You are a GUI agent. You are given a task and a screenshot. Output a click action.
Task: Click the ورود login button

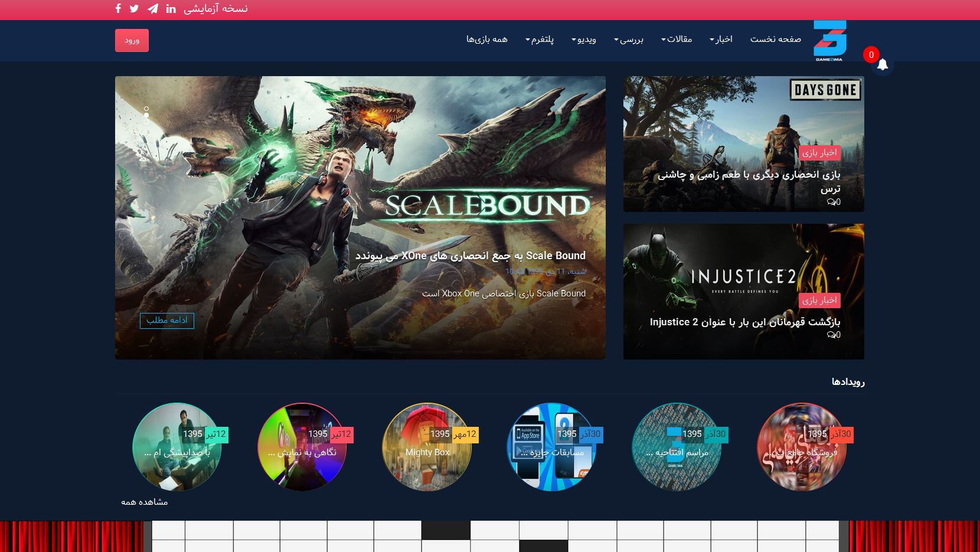coord(132,40)
